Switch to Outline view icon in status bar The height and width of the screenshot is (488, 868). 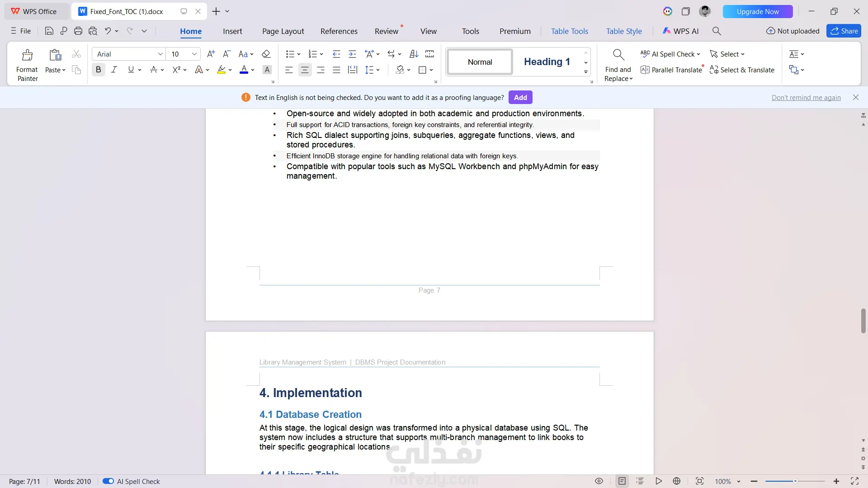click(x=640, y=481)
